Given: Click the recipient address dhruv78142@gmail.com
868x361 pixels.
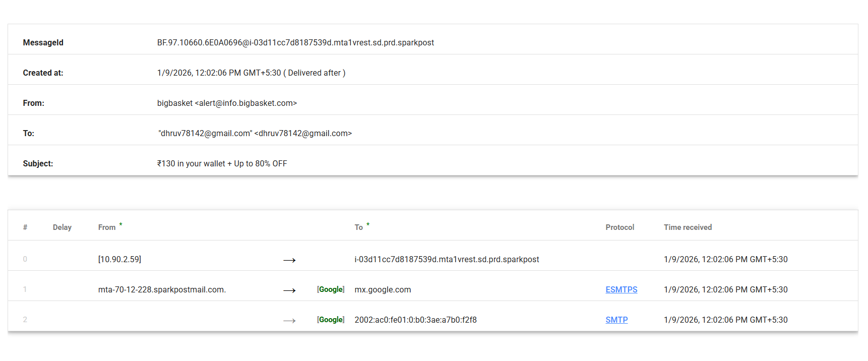Looking at the screenshot, I should coord(302,134).
